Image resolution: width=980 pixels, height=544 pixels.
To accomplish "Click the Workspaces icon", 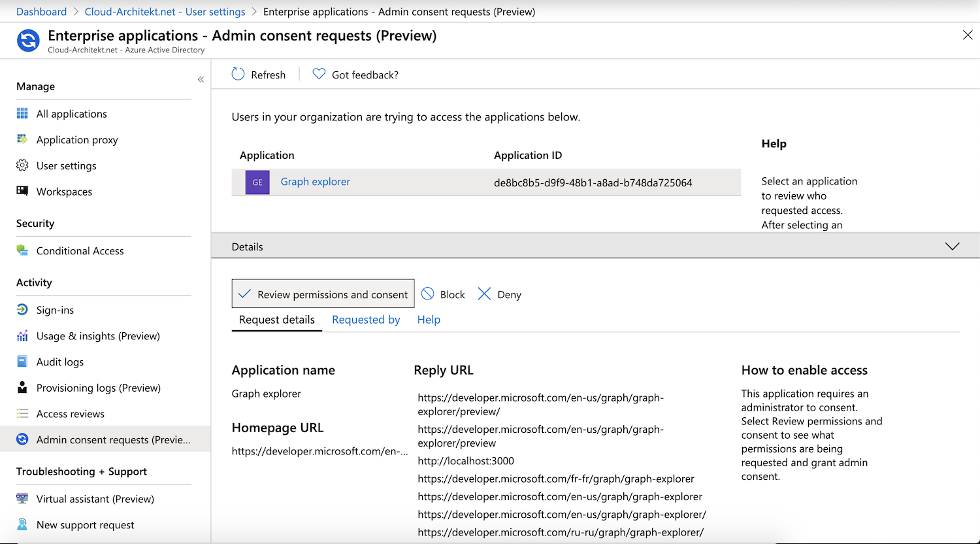I will click(22, 191).
